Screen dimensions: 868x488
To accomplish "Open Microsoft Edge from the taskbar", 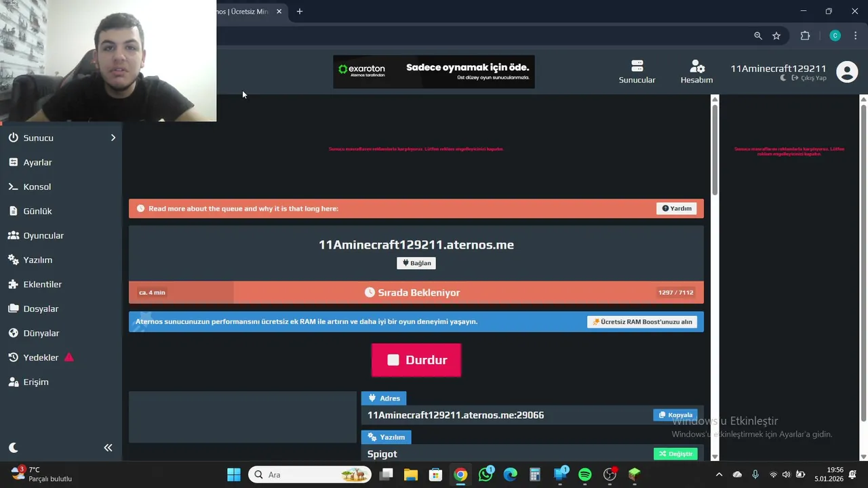I will (x=510, y=474).
